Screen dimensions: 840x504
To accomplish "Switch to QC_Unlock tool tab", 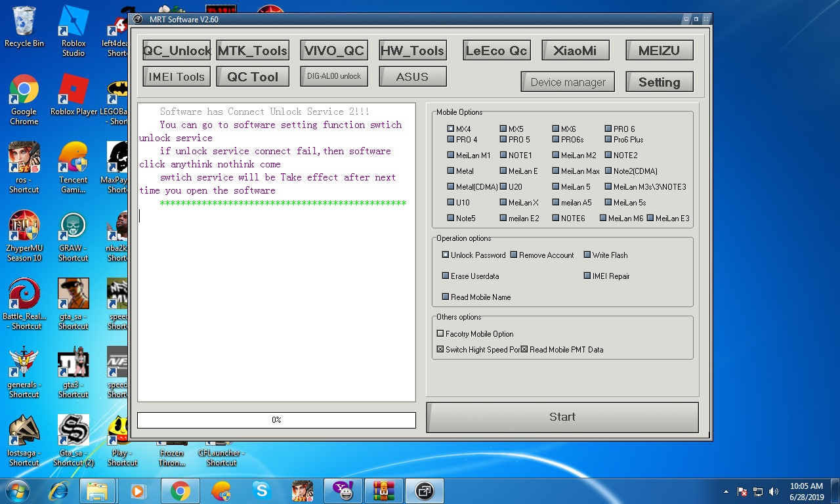I will pyautogui.click(x=177, y=51).
